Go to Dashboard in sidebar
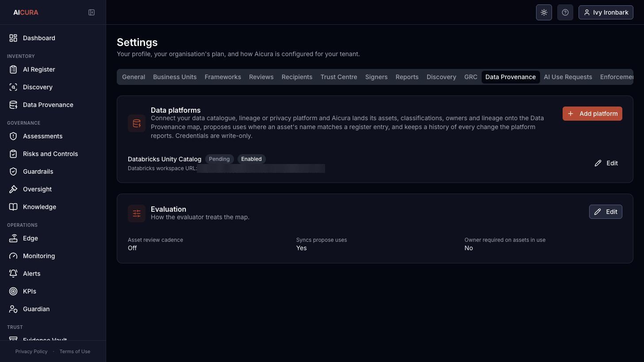Screen dimensions: 644x362 coord(53,38)
